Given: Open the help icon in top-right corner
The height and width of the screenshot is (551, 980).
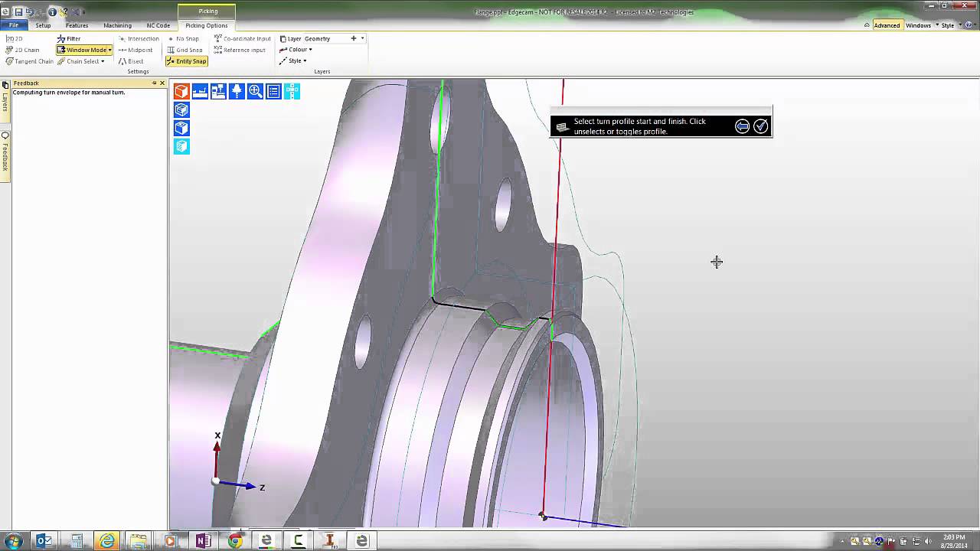Looking at the screenshot, I should [x=970, y=25].
